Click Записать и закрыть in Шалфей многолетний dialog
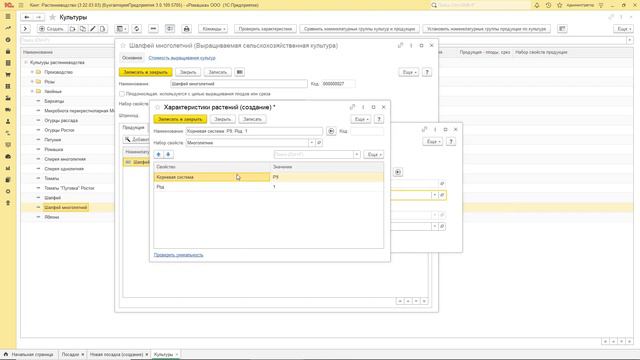This screenshot has width=640, height=360. 146,72
